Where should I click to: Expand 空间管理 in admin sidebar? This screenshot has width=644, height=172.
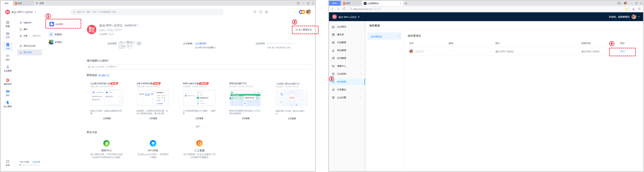(x=347, y=58)
